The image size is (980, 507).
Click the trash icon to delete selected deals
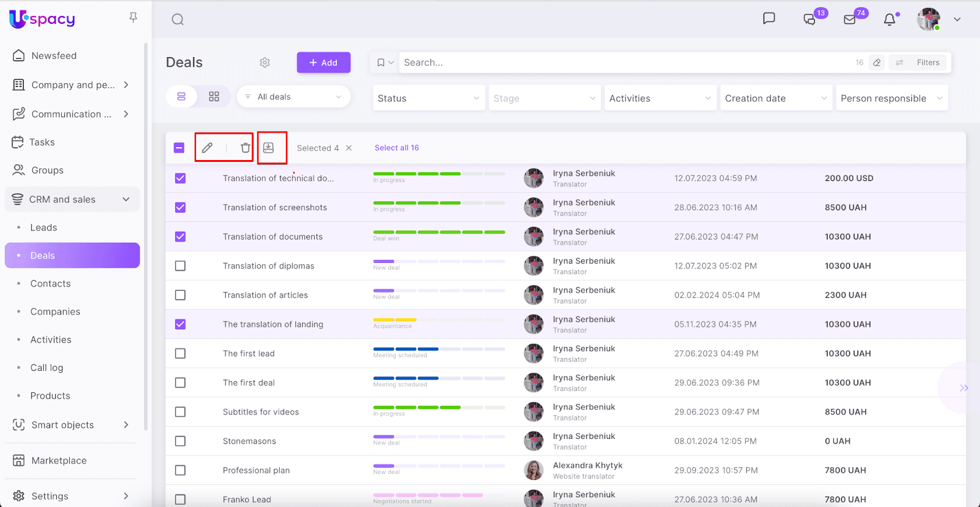(245, 148)
